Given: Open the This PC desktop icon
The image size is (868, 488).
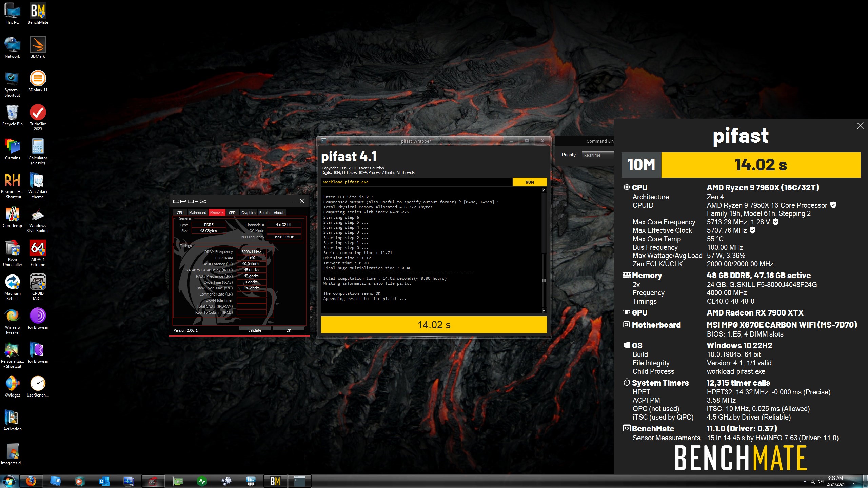Looking at the screenshot, I should pyautogui.click(x=12, y=14).
